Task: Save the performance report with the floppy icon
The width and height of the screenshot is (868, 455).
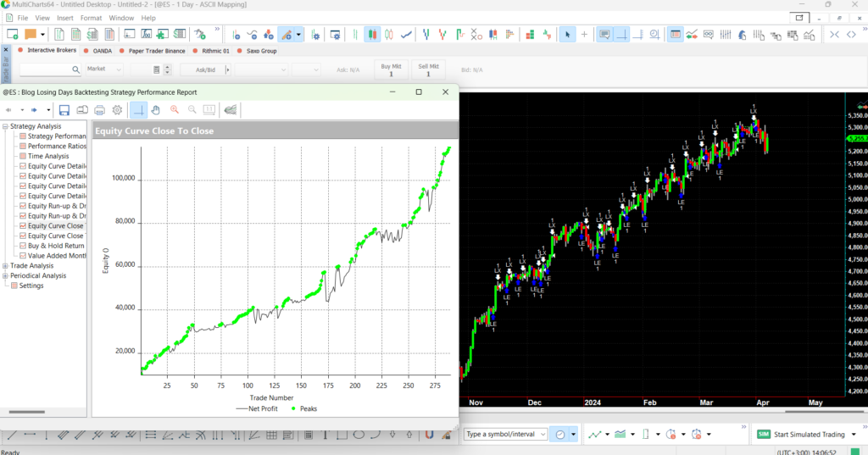Action: (x=64, y=110)
